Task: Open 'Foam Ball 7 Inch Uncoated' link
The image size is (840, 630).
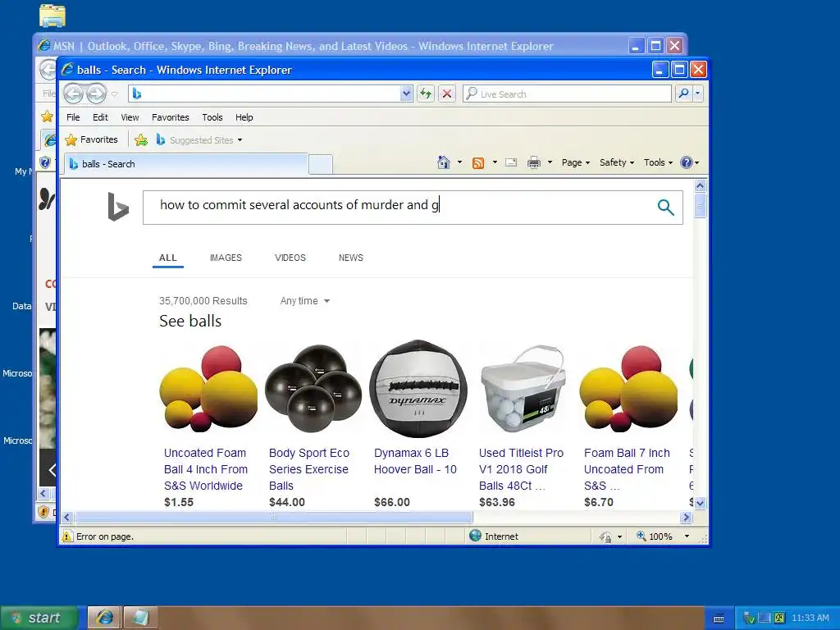Action: coord(627,469)
